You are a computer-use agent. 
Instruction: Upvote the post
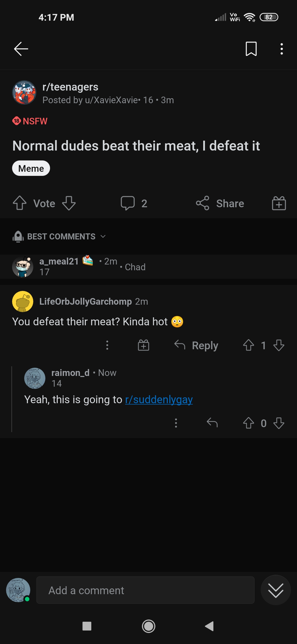coord(20,203)
